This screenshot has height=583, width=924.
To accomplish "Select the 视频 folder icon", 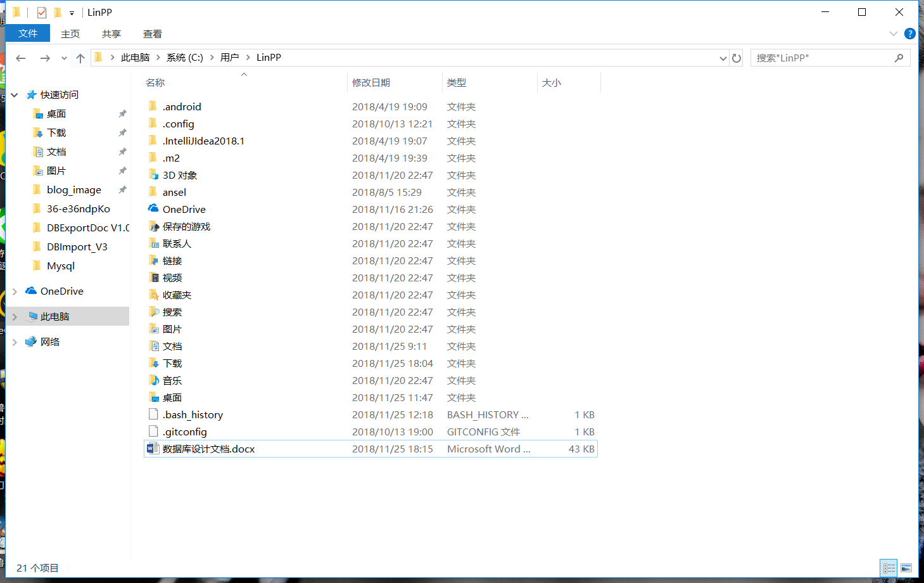I will 153,277.
